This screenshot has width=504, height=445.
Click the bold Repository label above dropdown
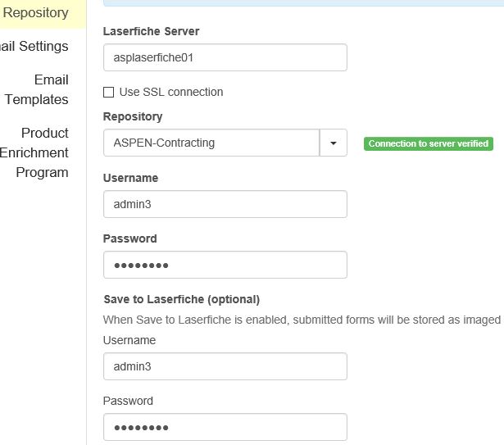(x=133, y=117)
